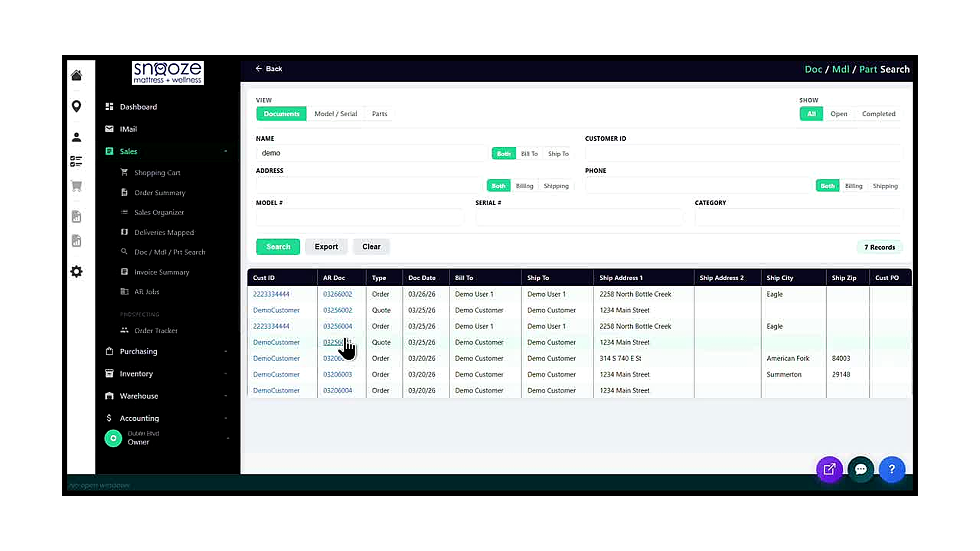Image resolution: width=980 pixels, height=551 pixels.
Task: Open the home icon in the left strip
Action: tap(77, 76)
